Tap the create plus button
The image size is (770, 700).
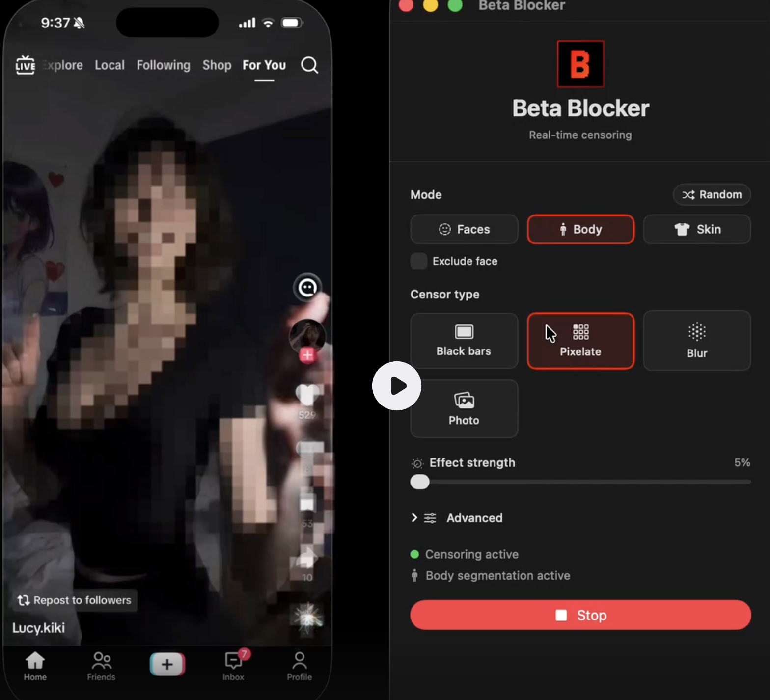pos(167,664)
